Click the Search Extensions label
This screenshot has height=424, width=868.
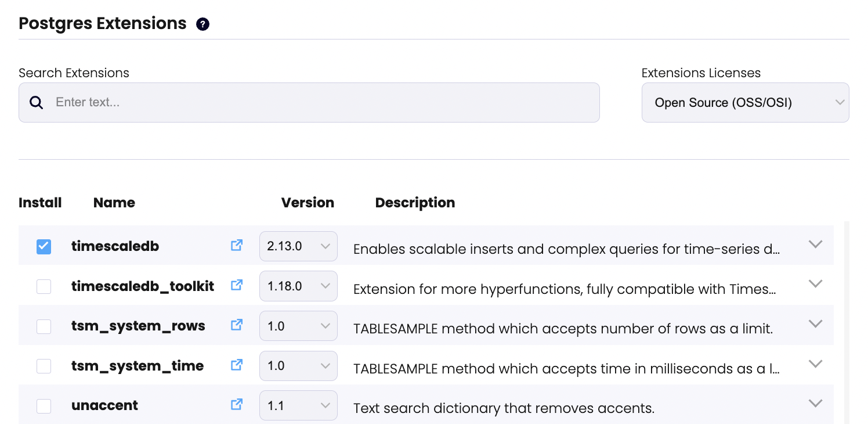click(x=74, y=73)
